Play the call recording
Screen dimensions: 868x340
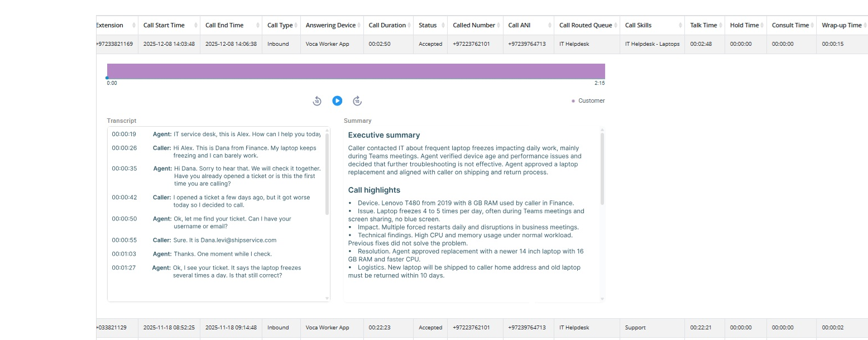337,100
